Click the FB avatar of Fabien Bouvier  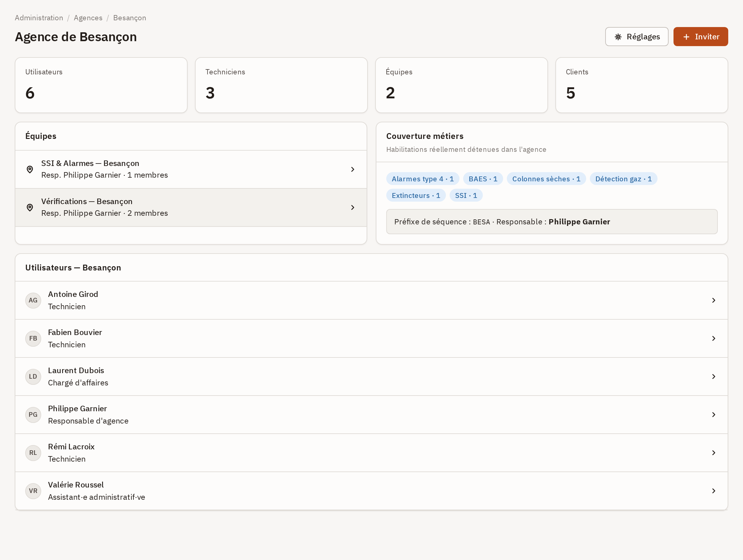33,338
